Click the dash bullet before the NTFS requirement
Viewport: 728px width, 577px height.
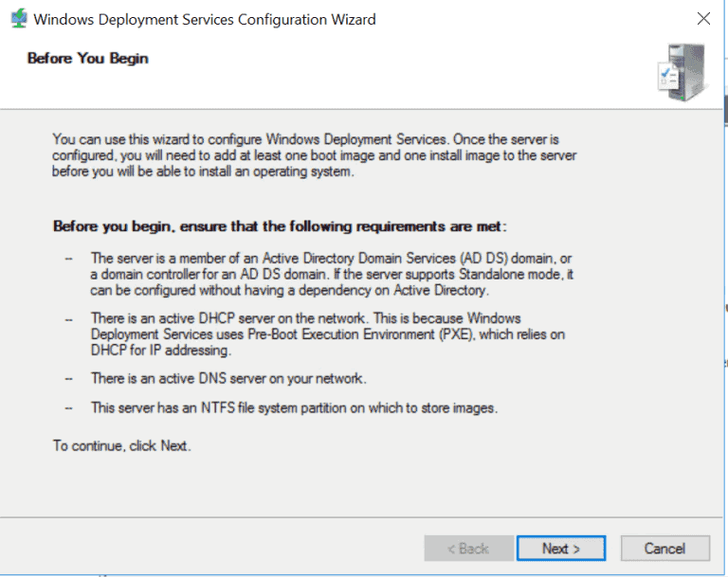click(x=68, y=407)
